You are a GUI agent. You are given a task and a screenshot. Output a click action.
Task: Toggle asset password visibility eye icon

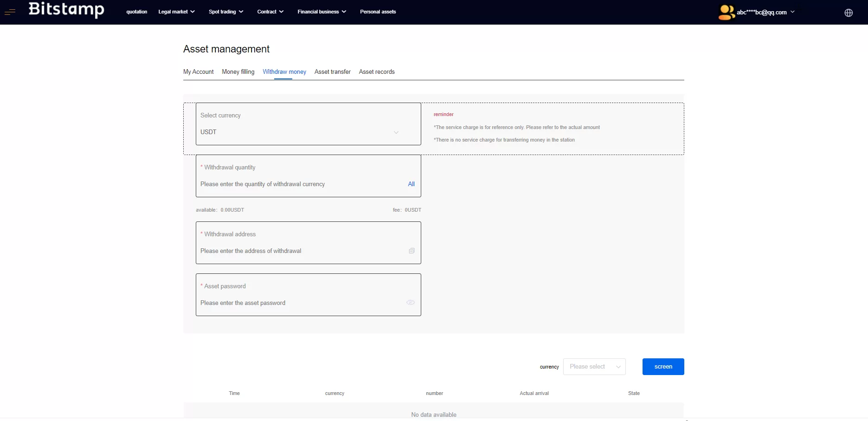click(411, 302)
